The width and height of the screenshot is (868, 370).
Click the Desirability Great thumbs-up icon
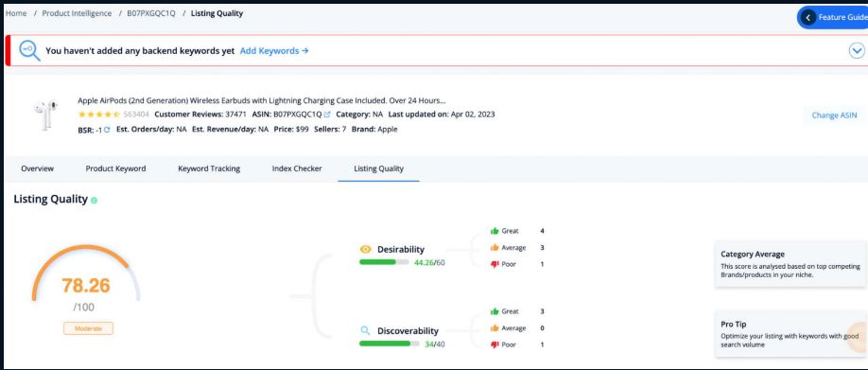(495, 230)
